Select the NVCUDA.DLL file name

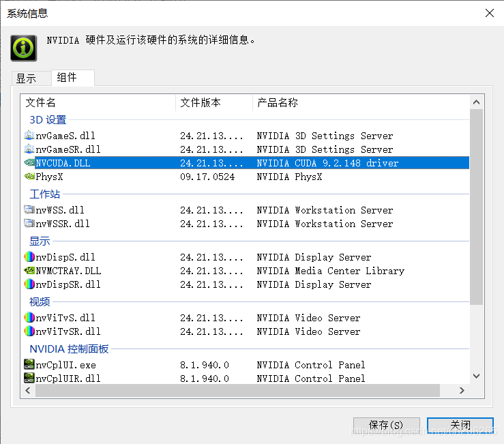click(63, 163)
